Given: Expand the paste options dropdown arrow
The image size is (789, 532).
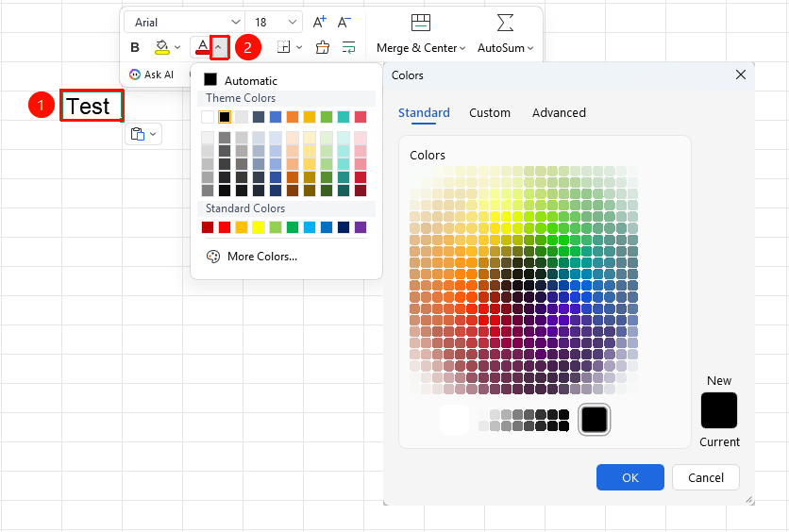Looking at the screenshot, I should tap(153, 134).
